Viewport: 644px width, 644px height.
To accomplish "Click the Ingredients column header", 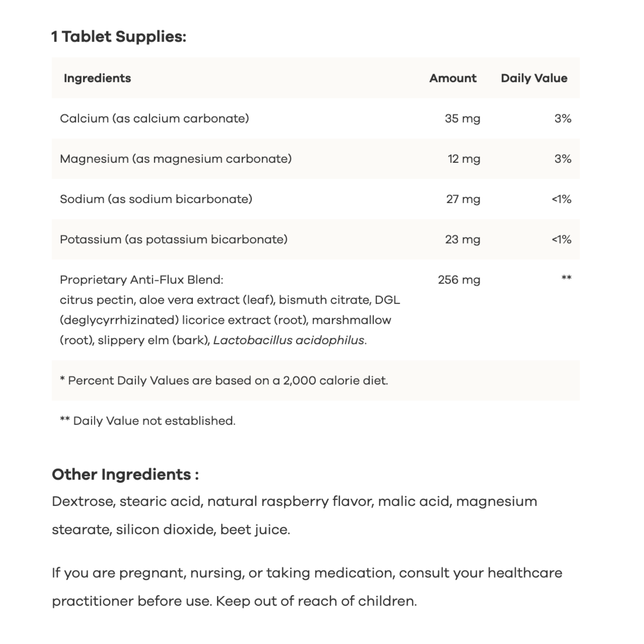I will pyautogui.click(x=97, y=78).
